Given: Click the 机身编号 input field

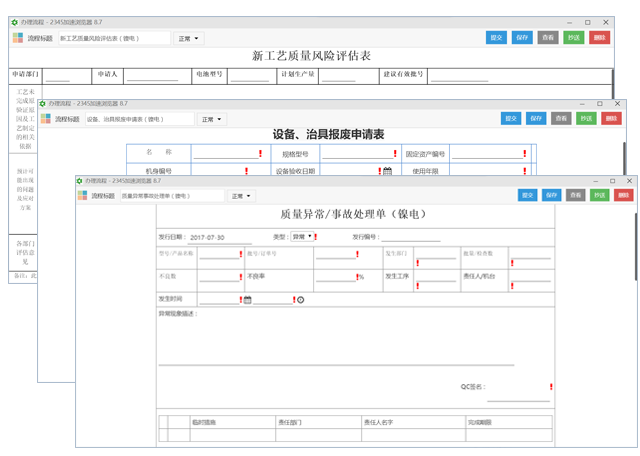Looking at the screenshot, I should click(x=220, y=171).
